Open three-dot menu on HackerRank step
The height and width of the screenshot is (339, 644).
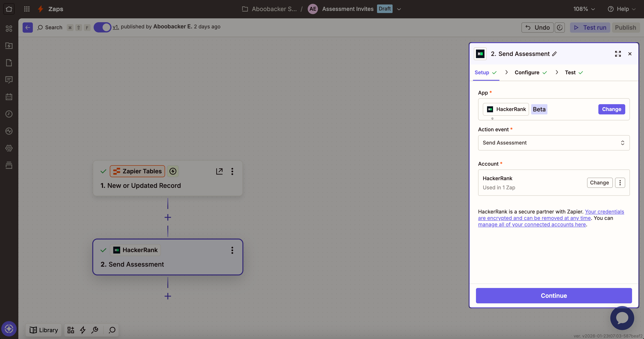pyautogui.click(x=232, y=250)
